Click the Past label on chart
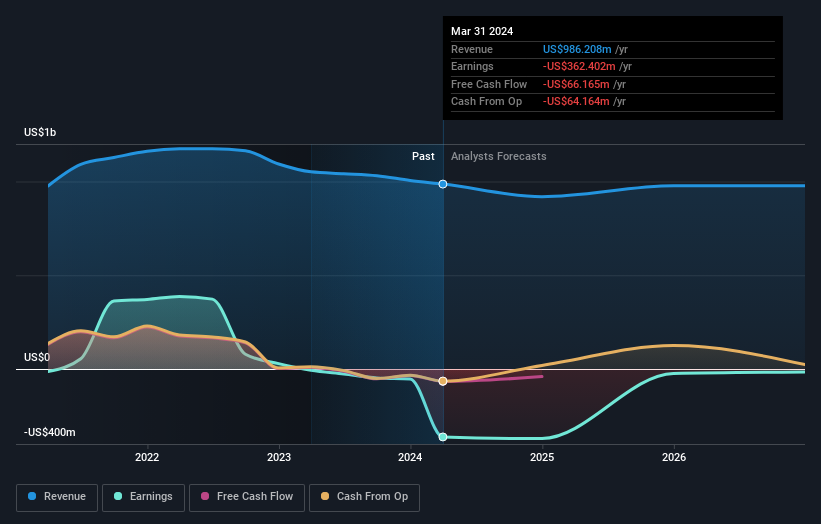Image resolution: width=821 pixels, height=524 pixels. click(x=423, y=157)
